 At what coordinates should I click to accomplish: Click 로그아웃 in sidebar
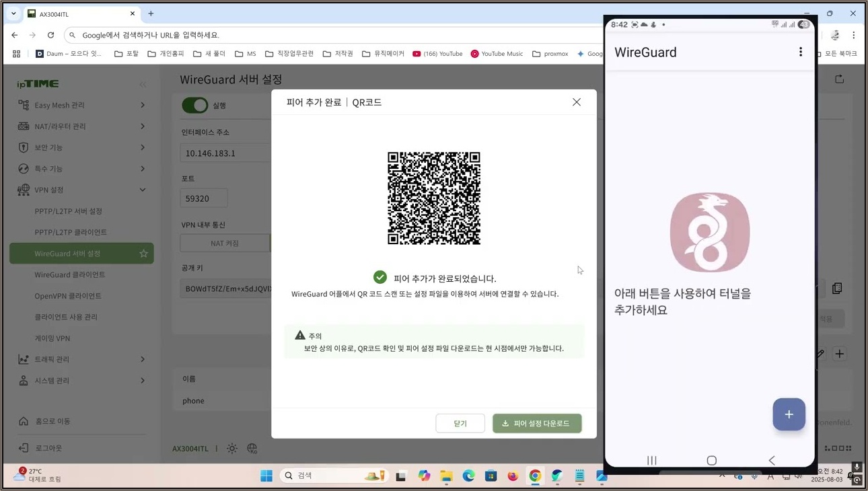pos(40,448)
